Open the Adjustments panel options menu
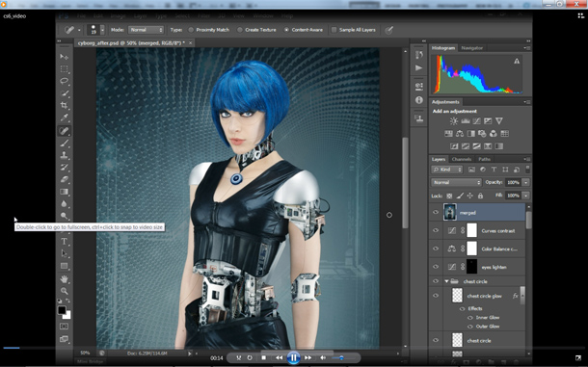The width and height of the screenshot is (588, 367). [x=526, y=102]
